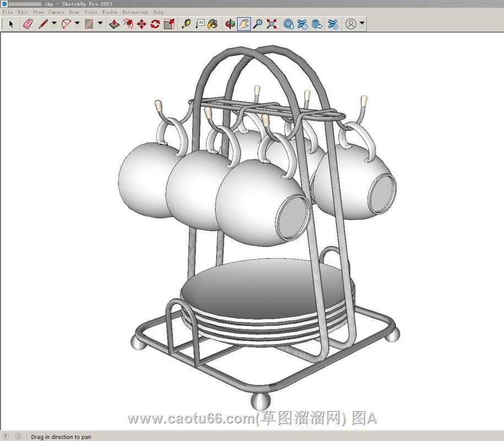Screen dimensions: 504x441
Task: Click the Zoom Extents icon
Action: tap(272, 24)
